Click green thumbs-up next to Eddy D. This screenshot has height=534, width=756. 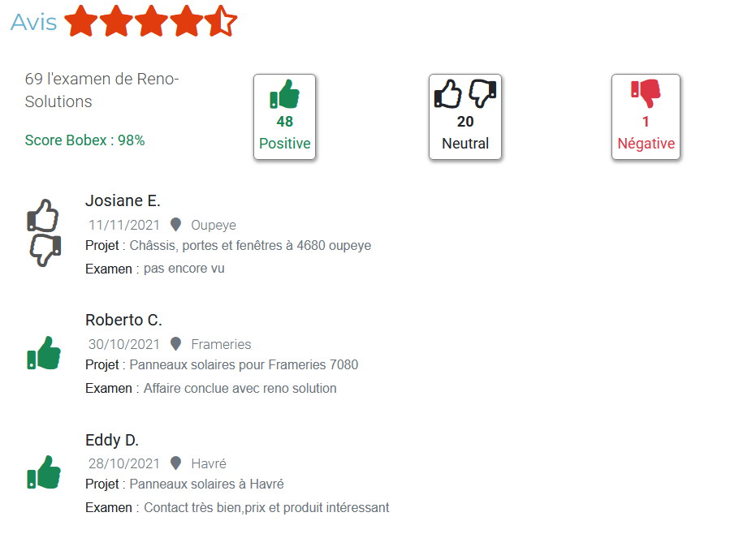(44, 472)
